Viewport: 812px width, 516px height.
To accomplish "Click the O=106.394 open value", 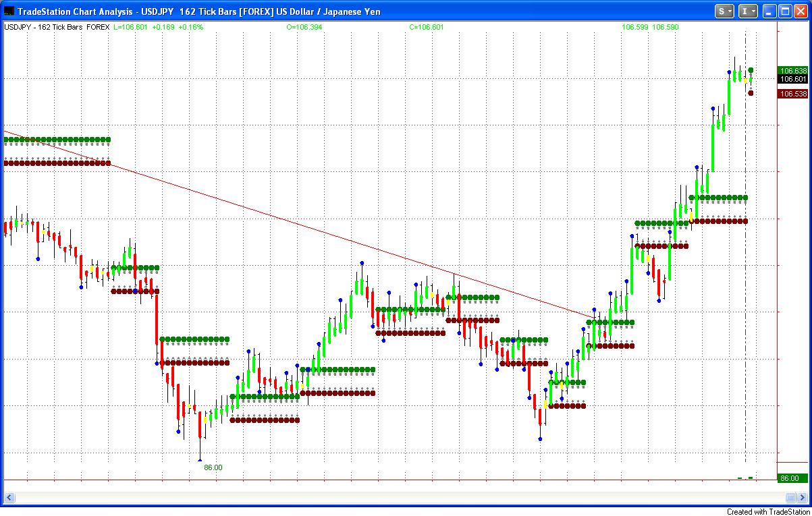I will tap(304, 28).
